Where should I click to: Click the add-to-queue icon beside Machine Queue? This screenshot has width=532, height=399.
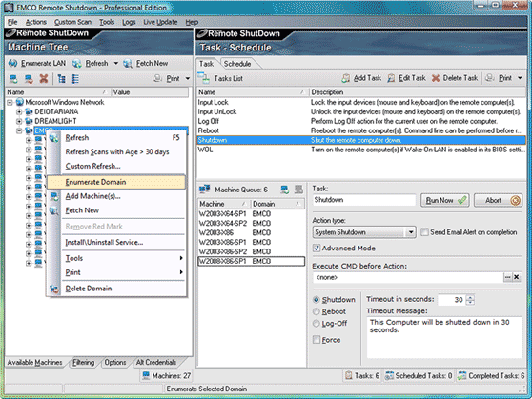pos(285,190)
